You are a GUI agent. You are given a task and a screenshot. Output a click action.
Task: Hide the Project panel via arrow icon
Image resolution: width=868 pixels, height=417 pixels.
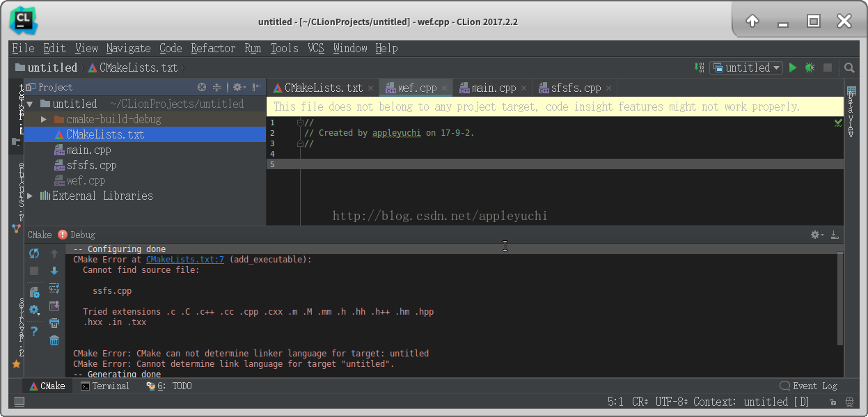coord(257,87)
